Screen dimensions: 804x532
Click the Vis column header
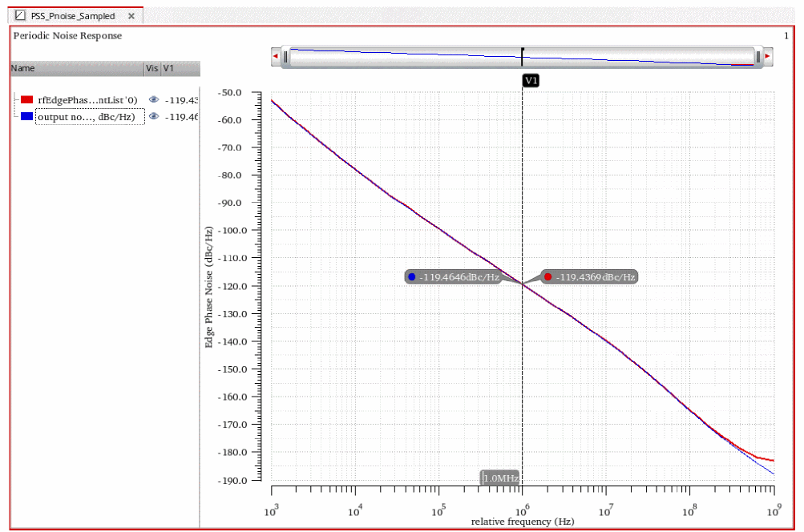pyautogui.click(x=152, y=69)
